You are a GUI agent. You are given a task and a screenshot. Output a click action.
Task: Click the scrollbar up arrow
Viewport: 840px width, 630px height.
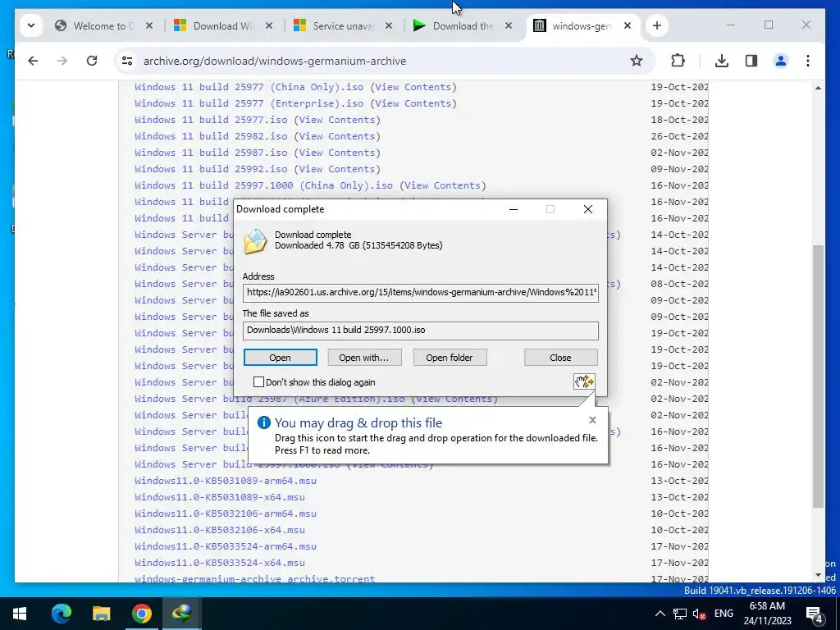818,87
